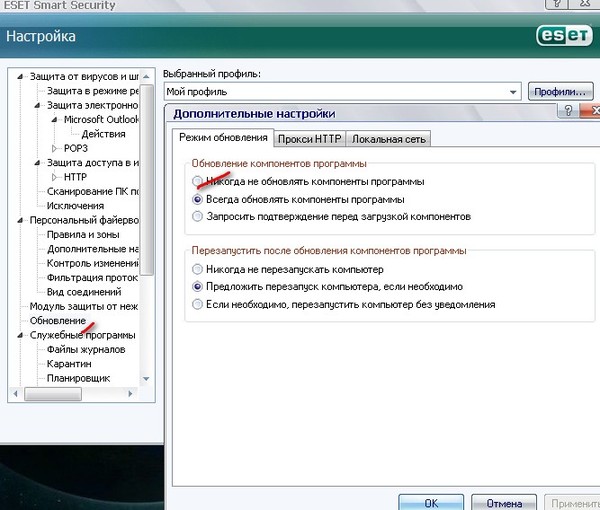Switch to Режим обновления tab
This screenshot has width=600, height=510.
click(x=223, y=138)
